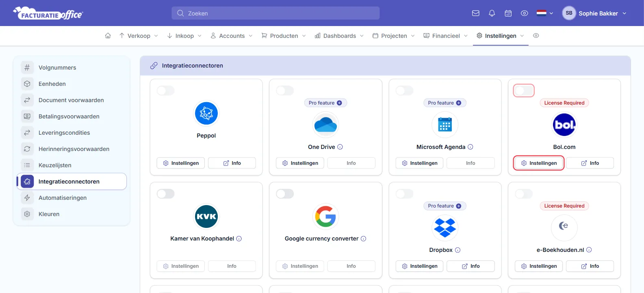Toggle the e-Boekhouden.nl connector switch

(x=524, y=194)
